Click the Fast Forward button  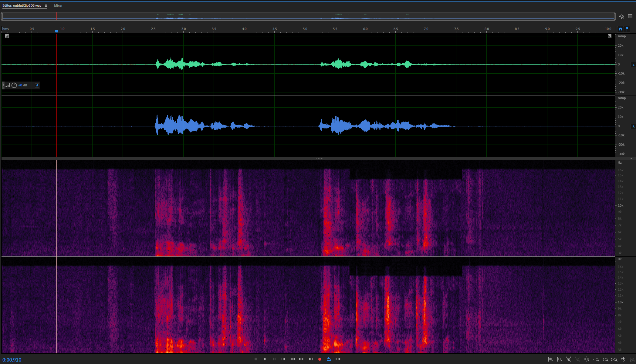301,359
